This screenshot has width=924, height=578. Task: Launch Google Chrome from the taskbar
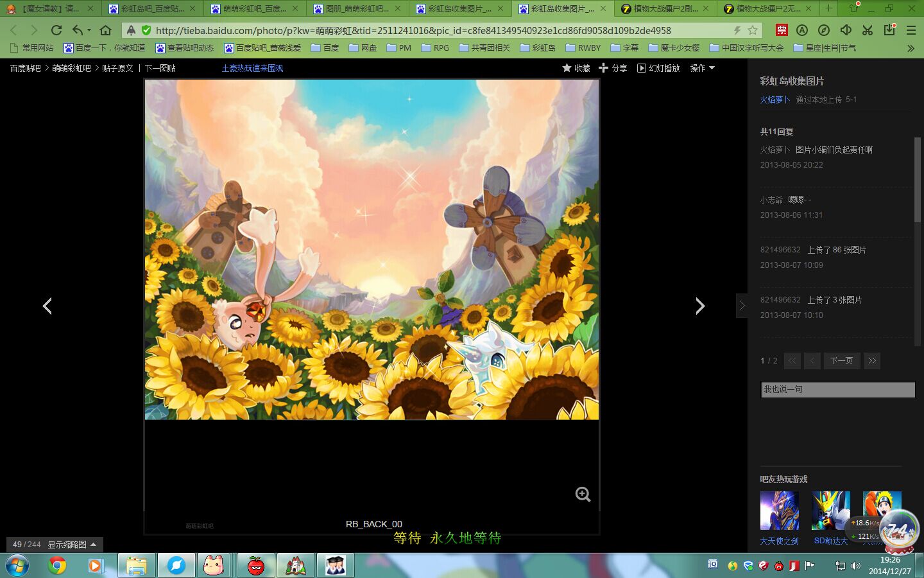point(58,565)
